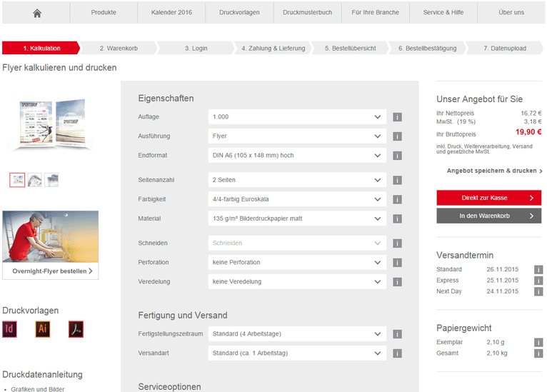Click the home icon in navigation bar
Image resolution: width=547 pixels, height=392 pixels.
point(37,13)
